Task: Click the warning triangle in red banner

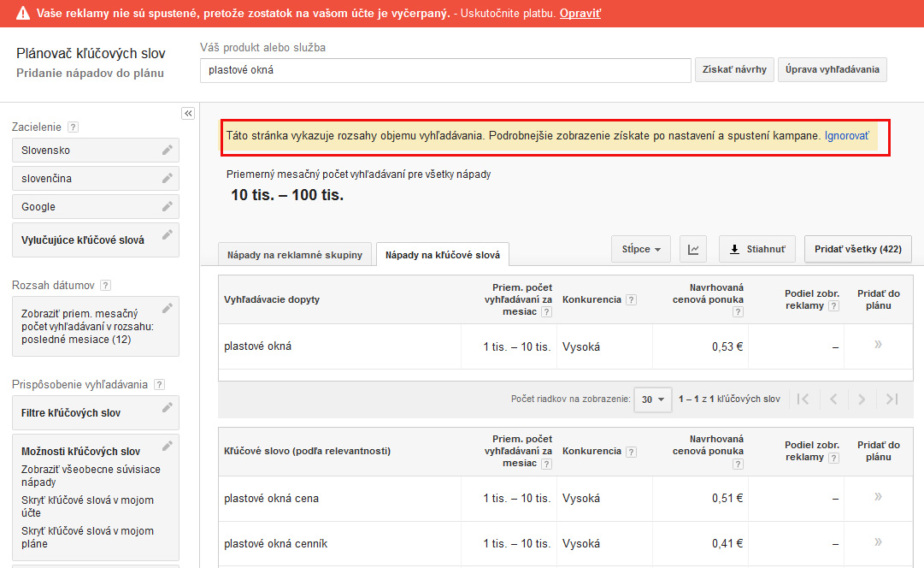Action: point(22,13)
